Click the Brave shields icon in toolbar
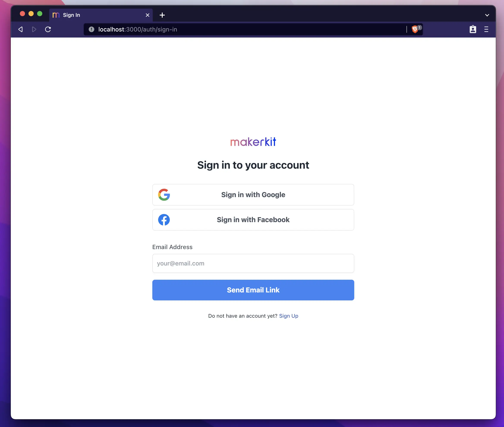This screenshot has width=504, height=427. 415,29
